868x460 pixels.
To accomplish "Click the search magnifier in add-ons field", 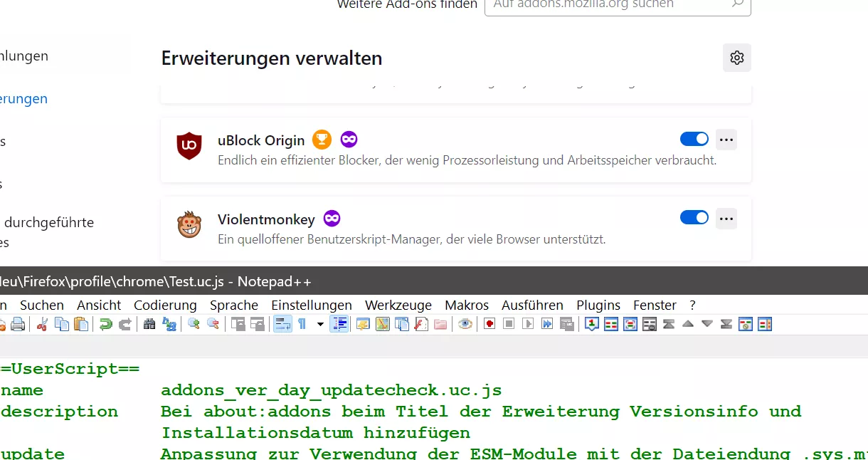I will (737, 4).
